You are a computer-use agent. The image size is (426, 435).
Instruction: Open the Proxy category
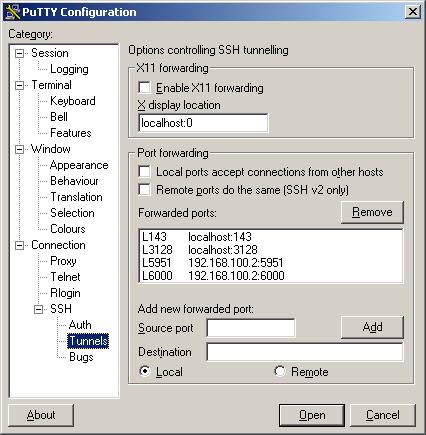[63, 261]
